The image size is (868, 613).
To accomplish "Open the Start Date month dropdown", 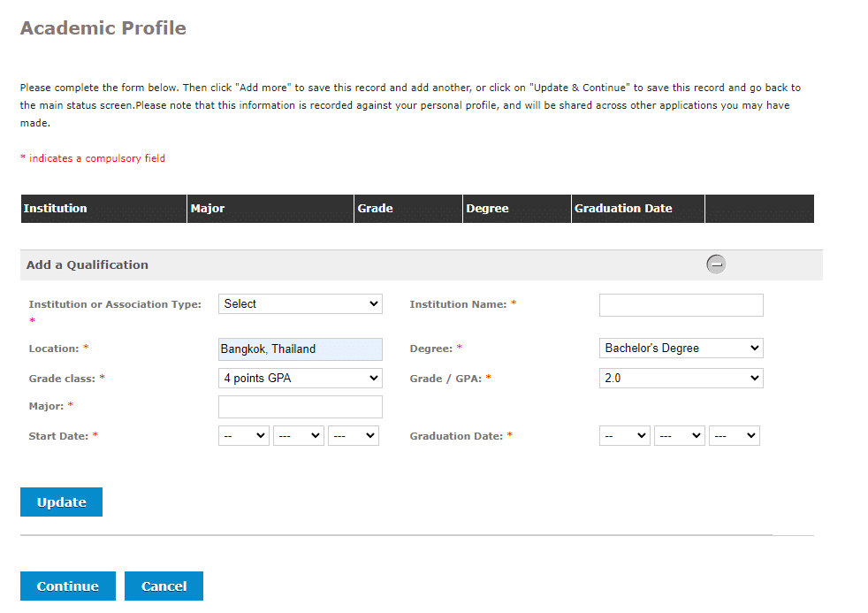I will 299,436.
